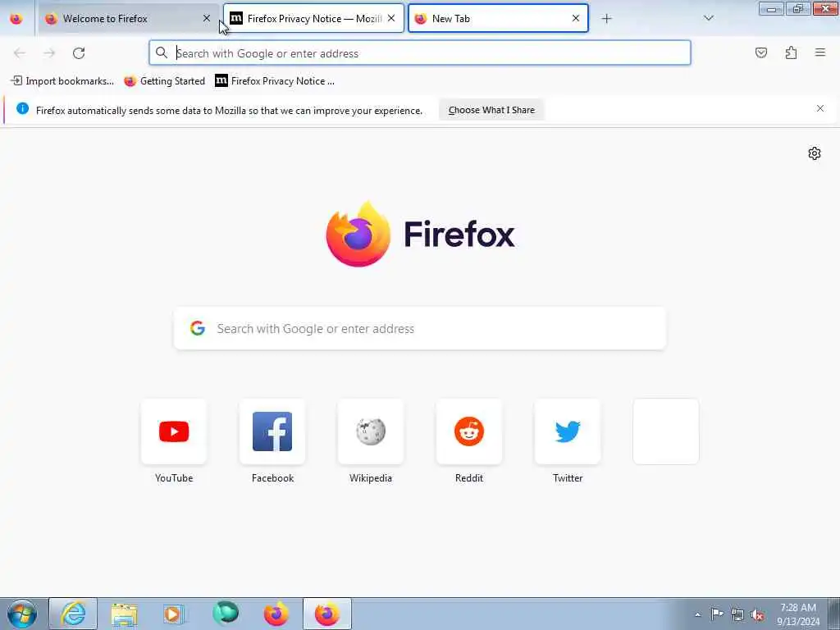The height and width of the screenshot is (630, 840).
Task: Show hidden system tray icons arrow
Action: [697, 614]
